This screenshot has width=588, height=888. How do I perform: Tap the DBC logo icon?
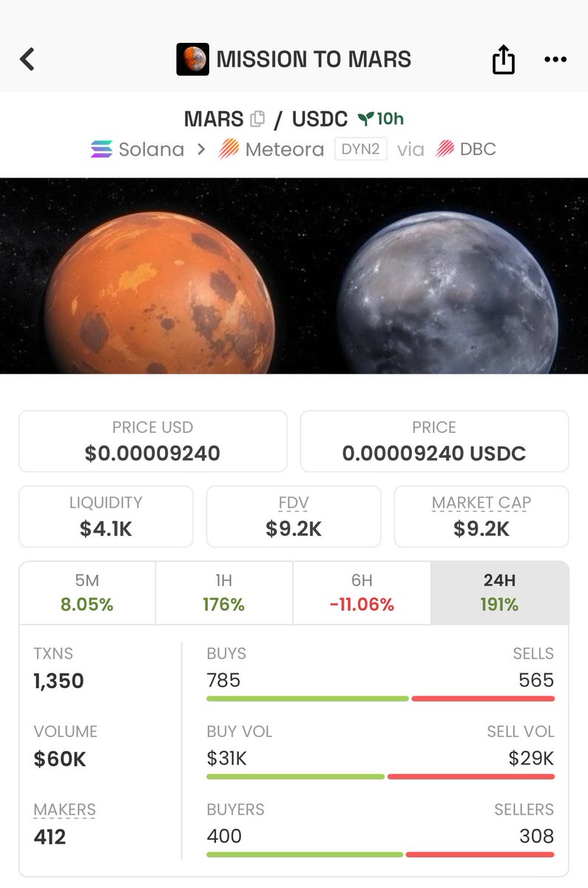445,149
